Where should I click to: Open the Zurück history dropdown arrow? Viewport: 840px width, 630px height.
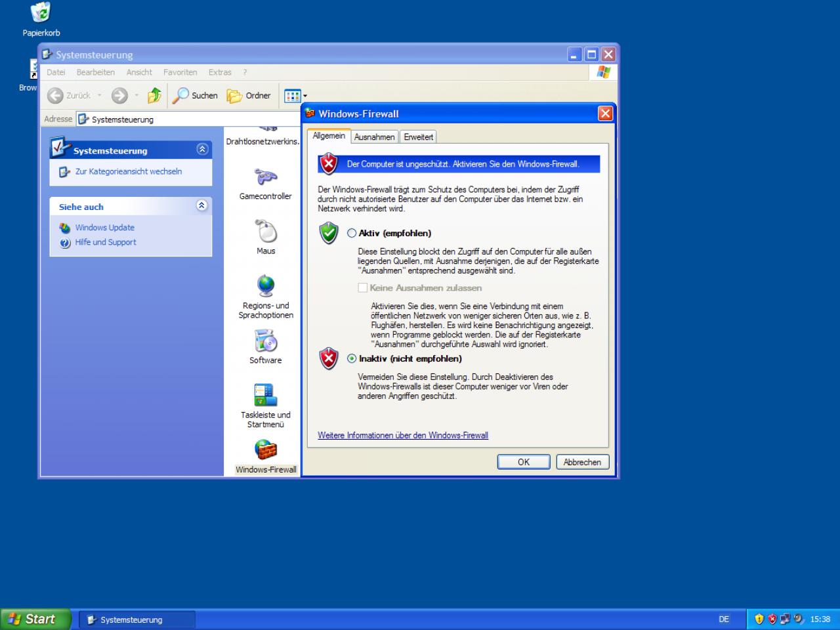[100, 96]
